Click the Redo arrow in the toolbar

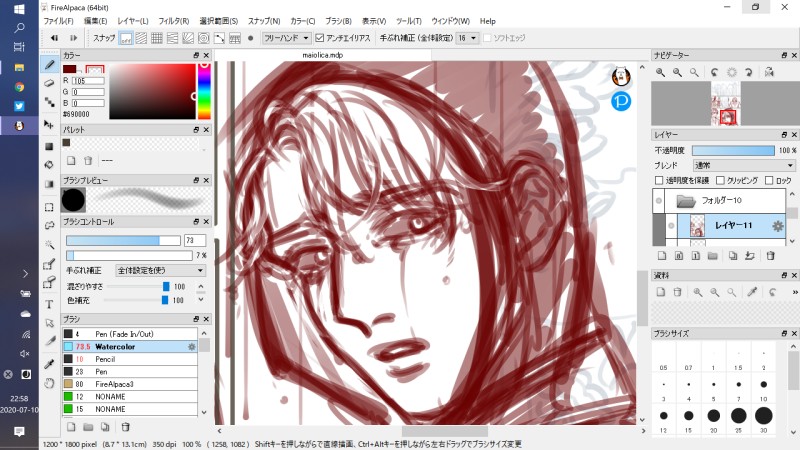coord(73,38)
